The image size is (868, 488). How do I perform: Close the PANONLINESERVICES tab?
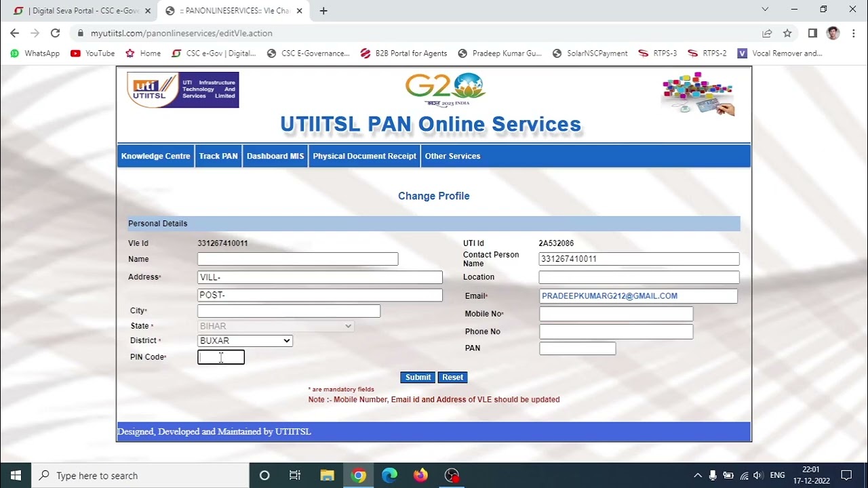(299, 11)
